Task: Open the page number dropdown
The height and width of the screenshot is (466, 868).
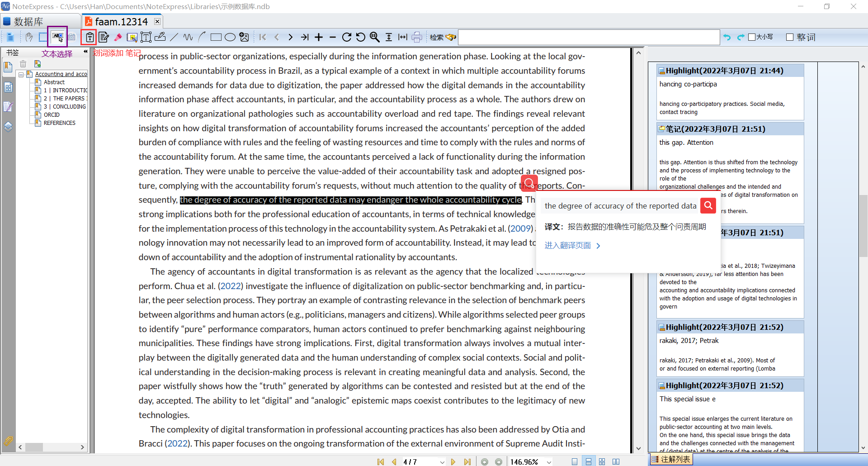Action: coord(442,461)
